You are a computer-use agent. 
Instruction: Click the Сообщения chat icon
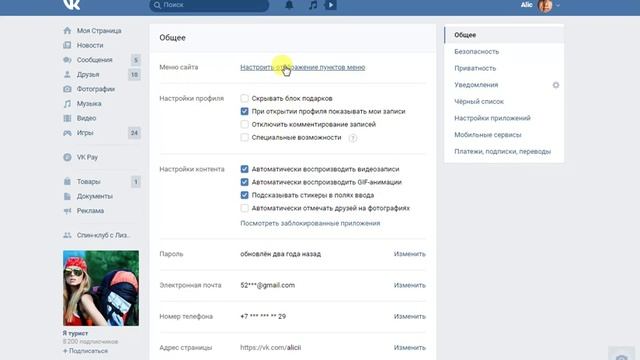click(67, 60)
